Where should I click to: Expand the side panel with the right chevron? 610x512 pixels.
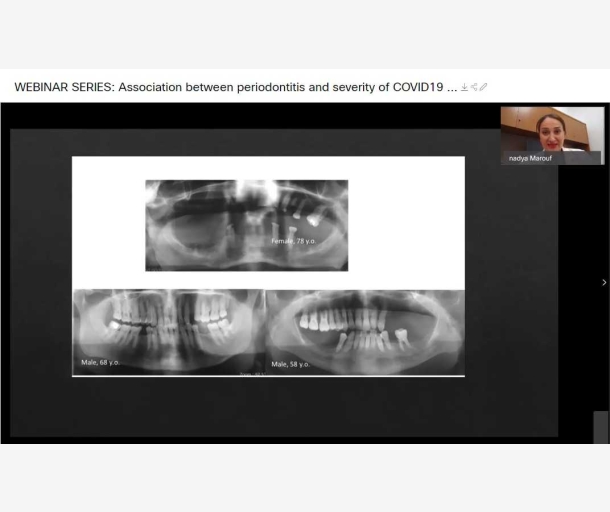click(603, 283)
